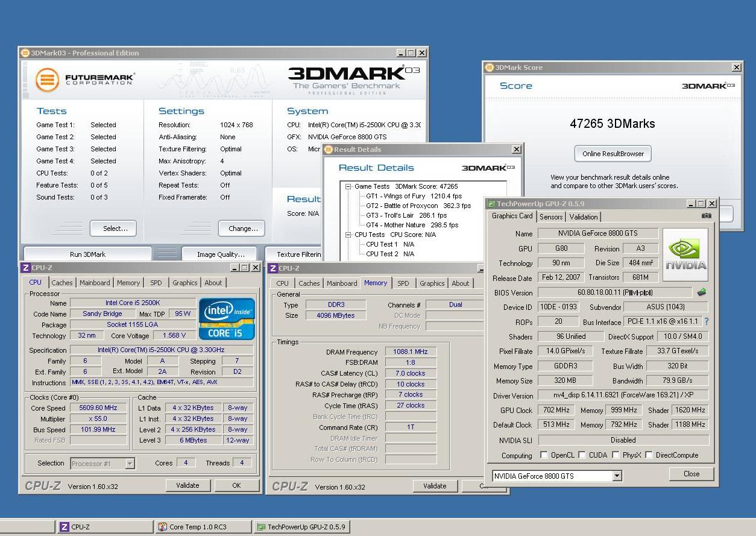The image size is (756, 536).
Task: Click the CPU-Z memory window title icon
Action: [x=272, y=268]
